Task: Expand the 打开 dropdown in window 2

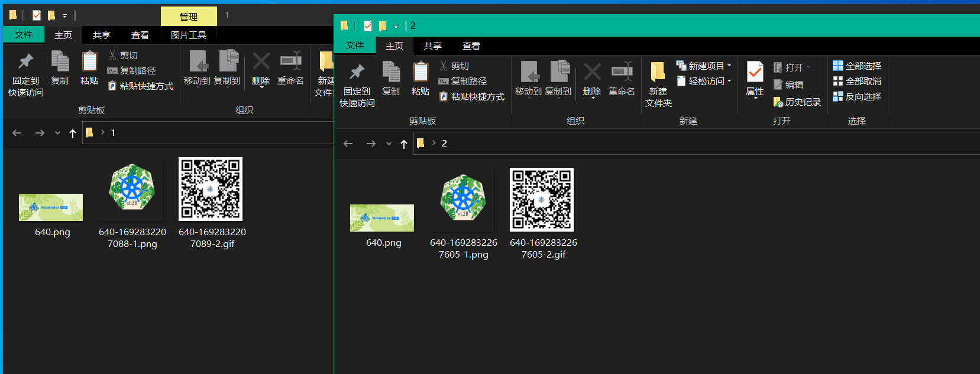Action: pyautogui.click(x=808, y=67)
